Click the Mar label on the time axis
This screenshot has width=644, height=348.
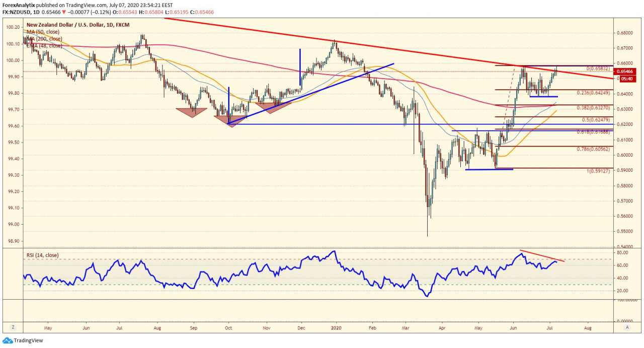pos(406,327)
